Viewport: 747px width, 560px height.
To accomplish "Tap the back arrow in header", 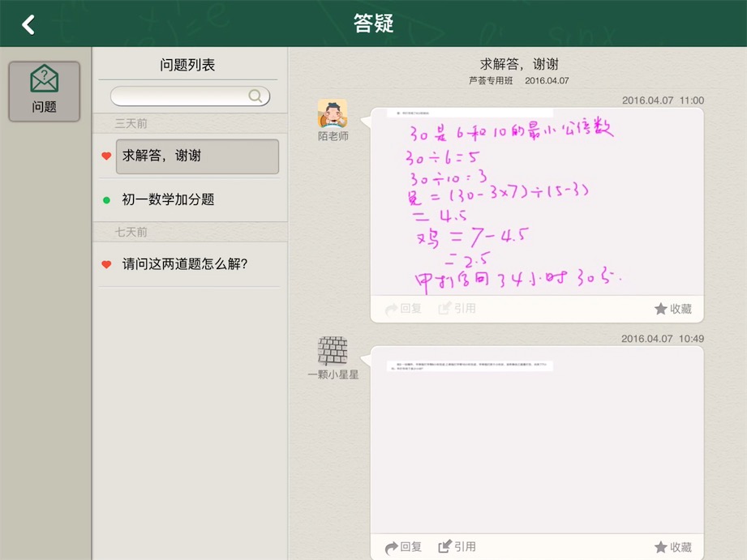I will pos(28,24).
